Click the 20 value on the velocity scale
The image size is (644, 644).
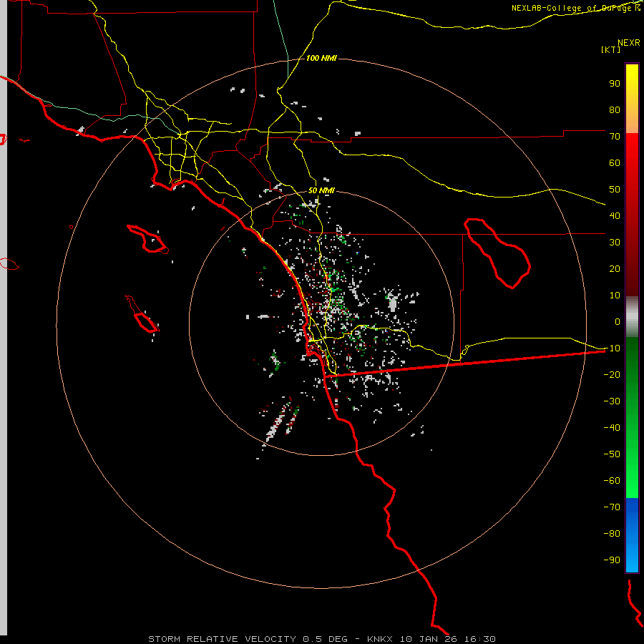[615, 269]
